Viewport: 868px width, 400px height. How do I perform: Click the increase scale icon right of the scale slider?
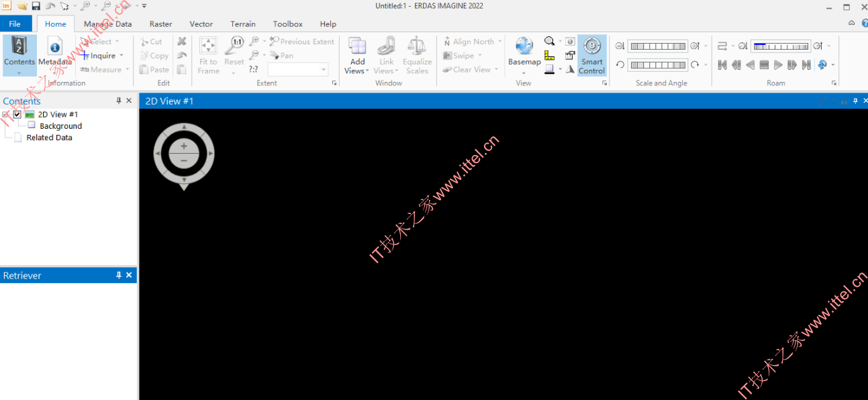[695, 46]
